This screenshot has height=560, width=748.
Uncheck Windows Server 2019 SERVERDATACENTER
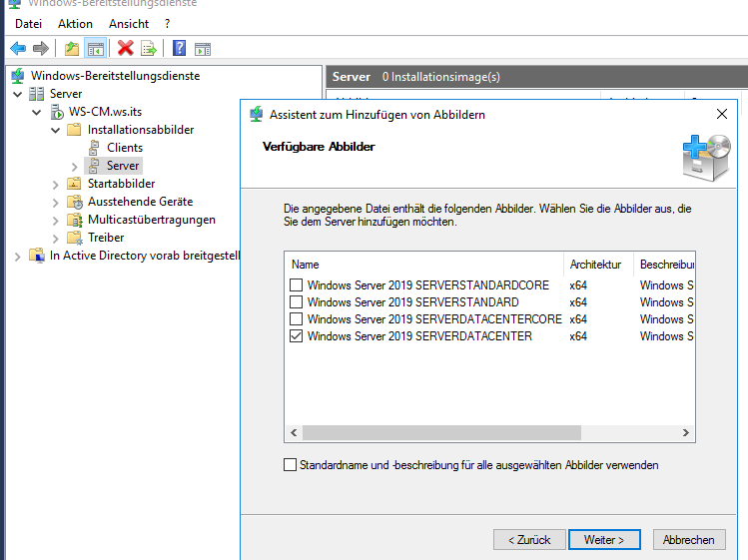click(x=297, y=335)
